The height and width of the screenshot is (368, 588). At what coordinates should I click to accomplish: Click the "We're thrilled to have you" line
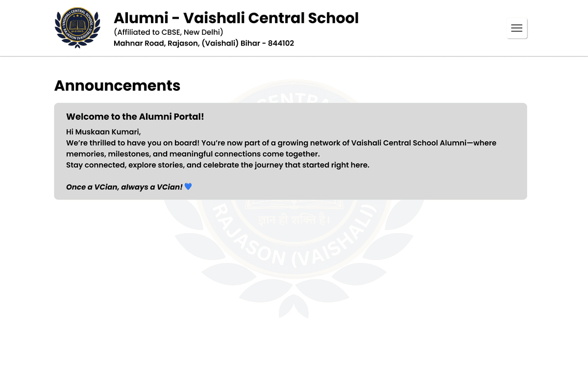tap(281, 143)
